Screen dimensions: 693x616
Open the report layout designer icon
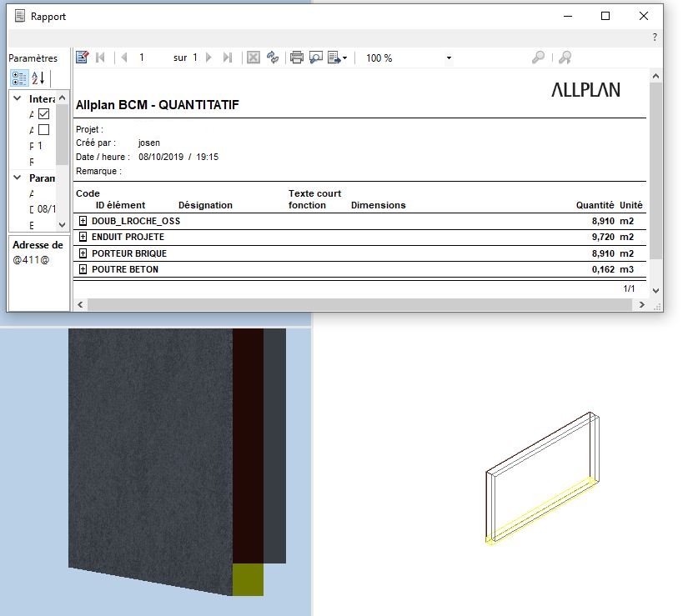(x=83, y=58)
